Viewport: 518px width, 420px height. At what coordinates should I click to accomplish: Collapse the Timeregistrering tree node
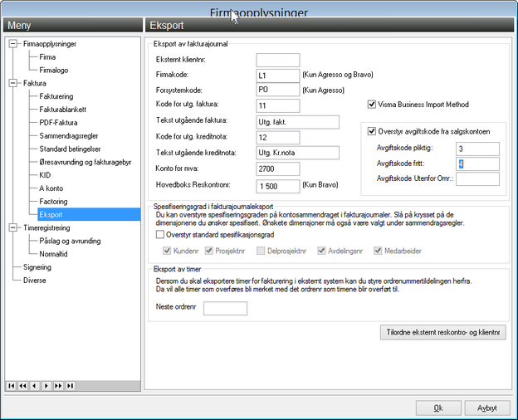(13, 227)
